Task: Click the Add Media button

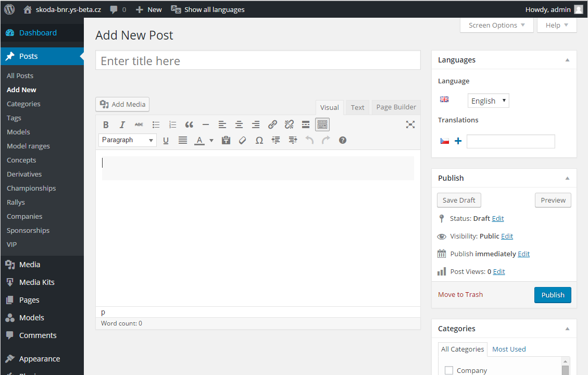Action: pyautogui.click(x=122, y=104)
